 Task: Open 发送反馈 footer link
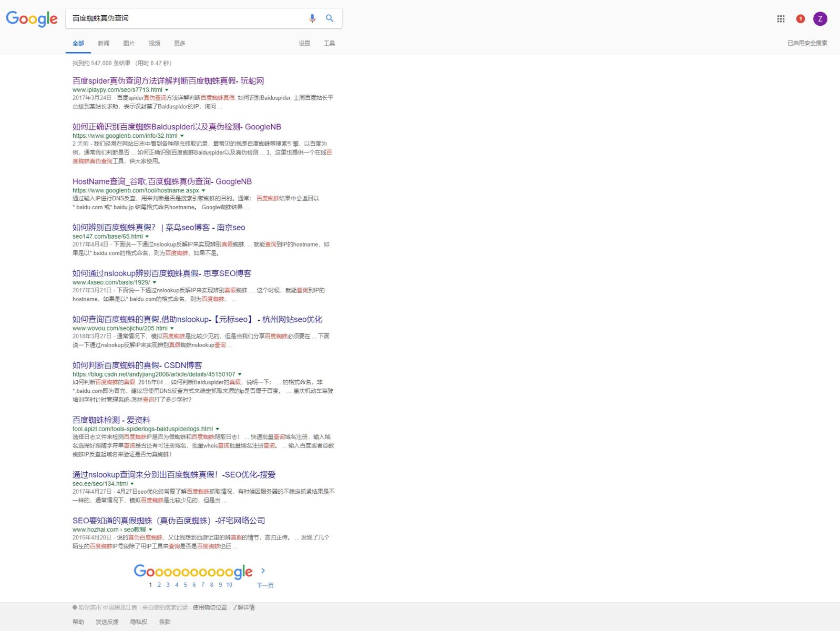click(x=107, y=622)
